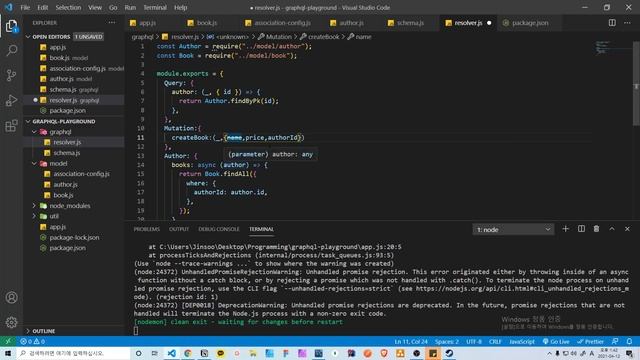
Task: Open the Search view in activity bar
Action: pos(11,51)
